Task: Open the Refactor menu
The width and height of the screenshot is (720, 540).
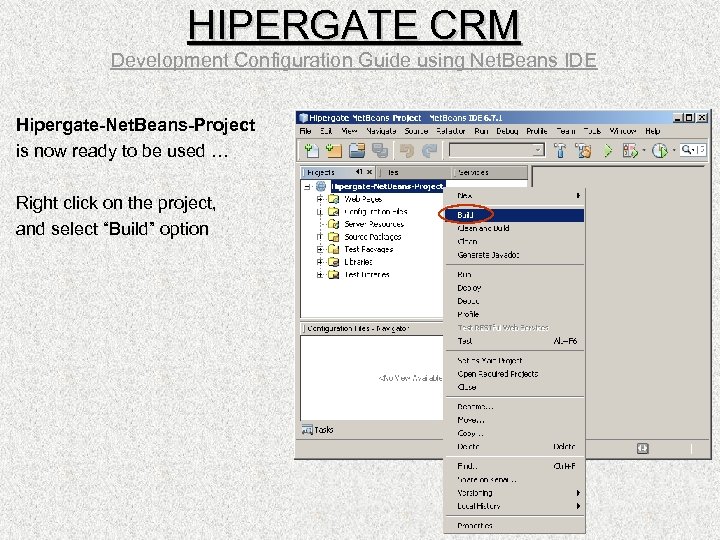Action: 450,131
